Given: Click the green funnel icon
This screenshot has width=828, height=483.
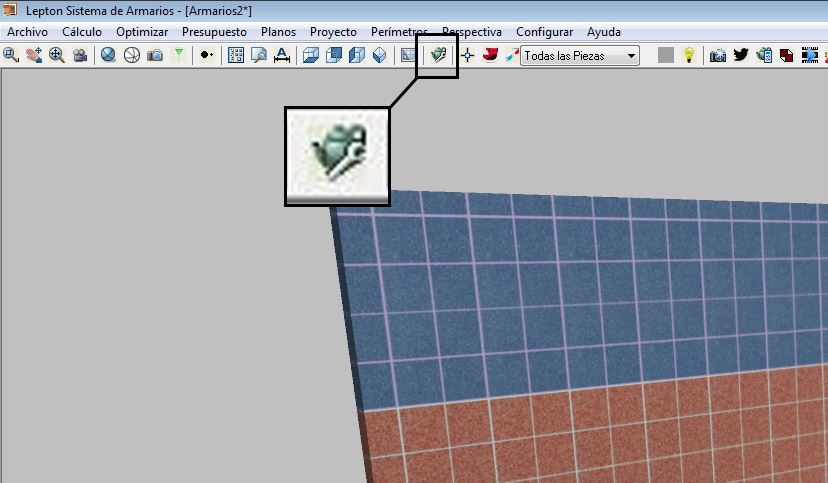Looking at the screenshot, I should pyautogui.click(x=179, y=55).
